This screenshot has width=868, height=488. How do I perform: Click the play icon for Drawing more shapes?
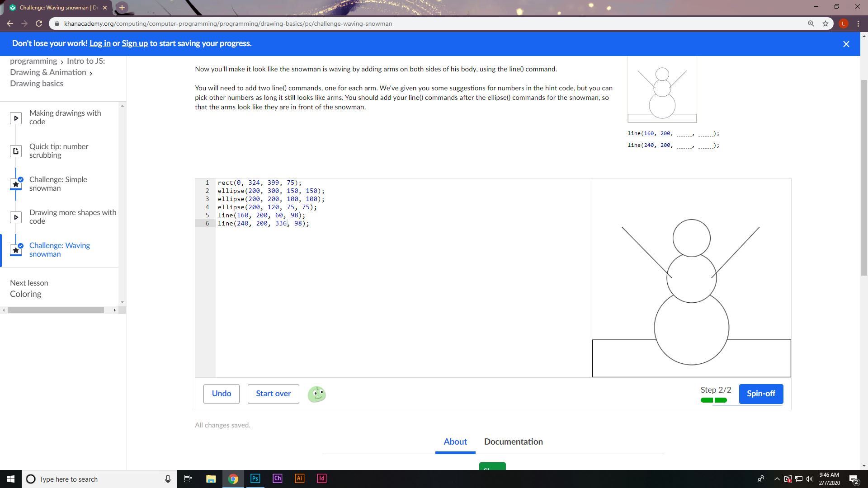click(16, 217)
